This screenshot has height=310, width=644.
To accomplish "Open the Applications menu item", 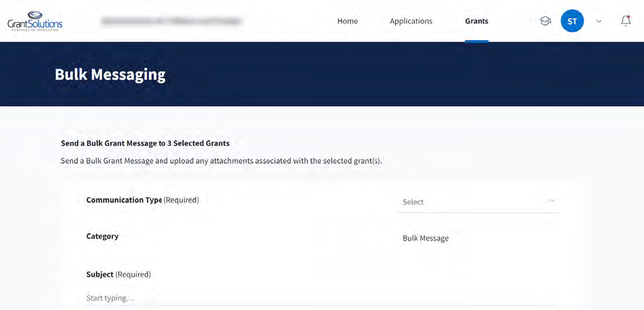I will tap(411, 21).
